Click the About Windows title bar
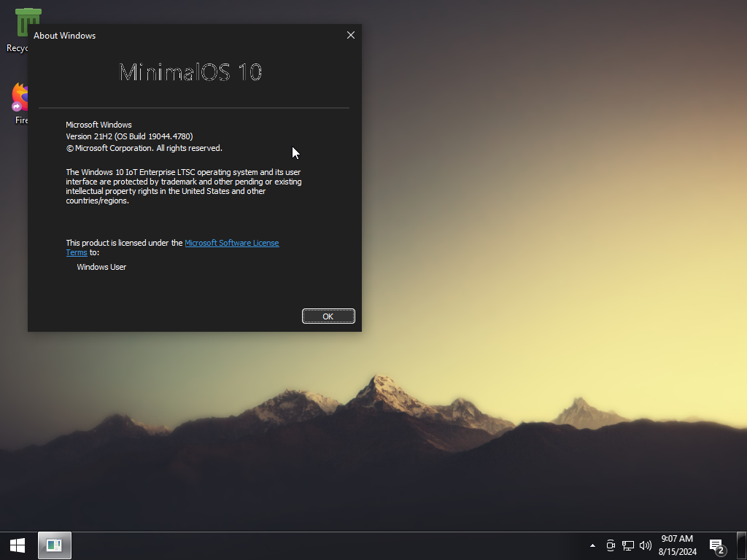 click(182, 35)
